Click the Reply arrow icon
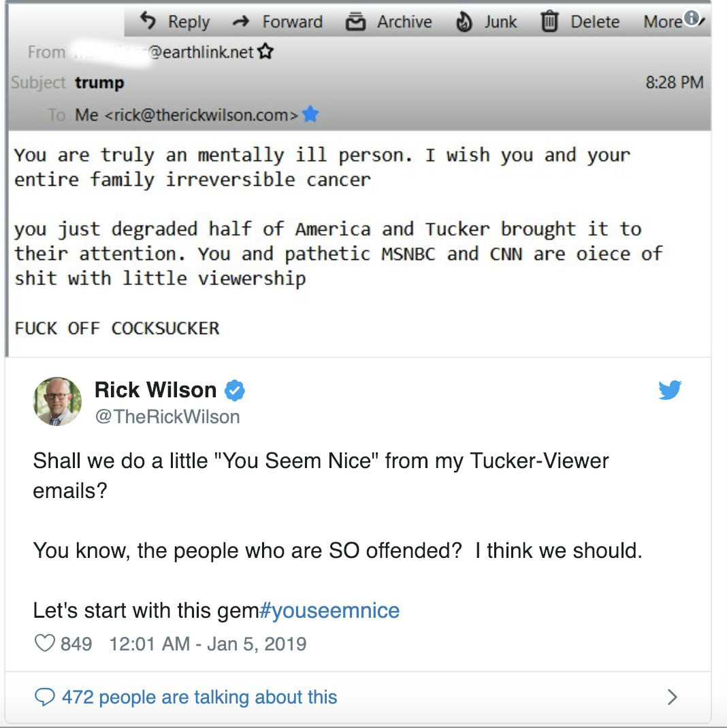The image size is (727, 728). click(x=148, y=21)
